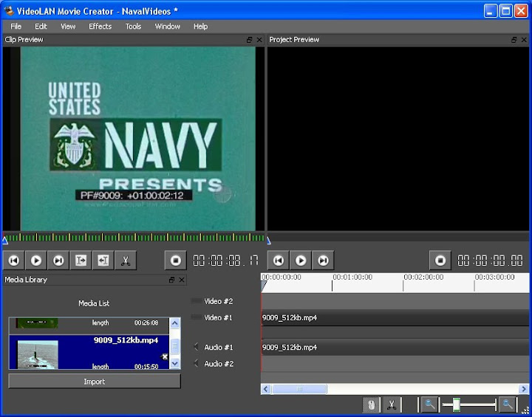Screen dimensions: 532x417
Task: Skip to next frame in Project Preview
Action: click(323, 261)
